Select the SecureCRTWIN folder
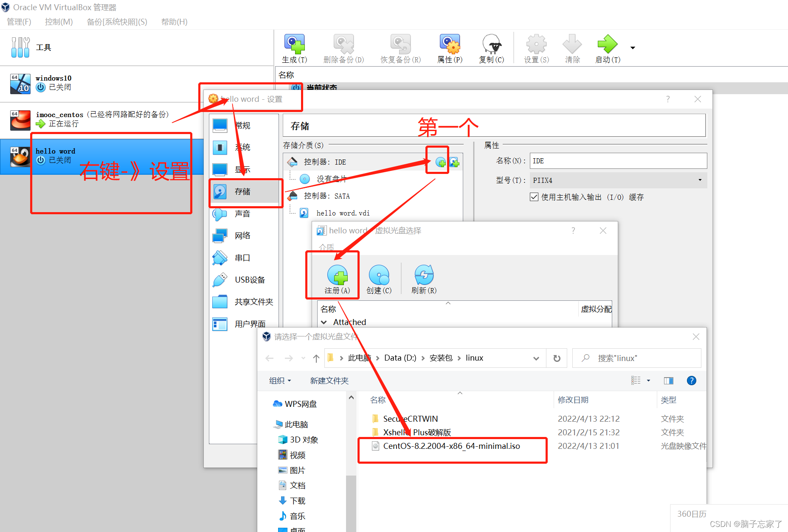The width and height of the screenshot is (788, 532). (x=411, y=419)
